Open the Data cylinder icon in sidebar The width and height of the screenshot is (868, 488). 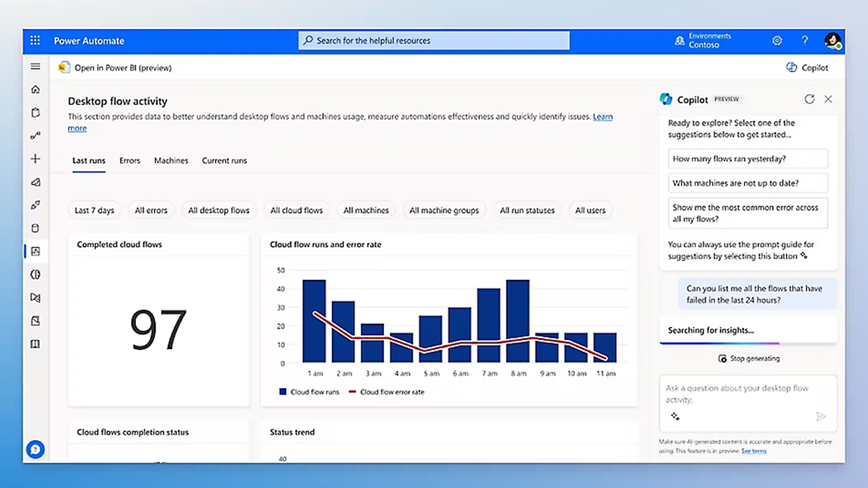35,228
